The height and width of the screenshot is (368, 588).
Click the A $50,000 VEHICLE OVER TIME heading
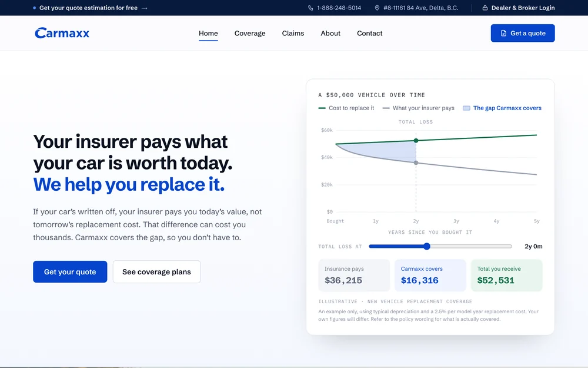(372, 95)
